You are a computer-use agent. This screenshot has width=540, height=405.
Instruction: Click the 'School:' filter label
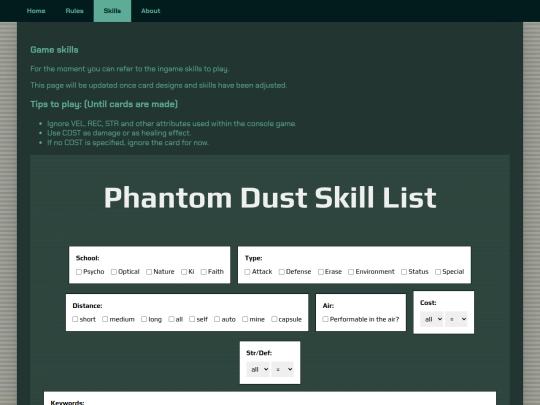tap(87, 258)
